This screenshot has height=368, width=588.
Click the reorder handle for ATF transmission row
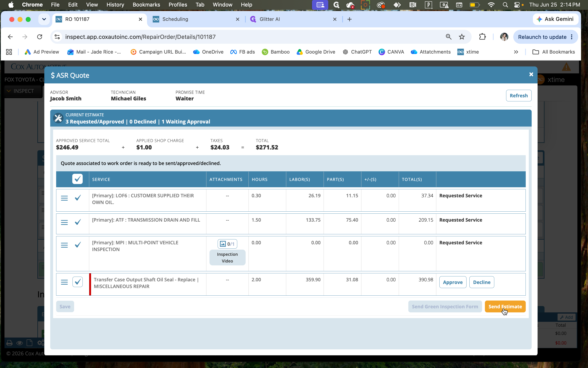click(x=64, y=222)
